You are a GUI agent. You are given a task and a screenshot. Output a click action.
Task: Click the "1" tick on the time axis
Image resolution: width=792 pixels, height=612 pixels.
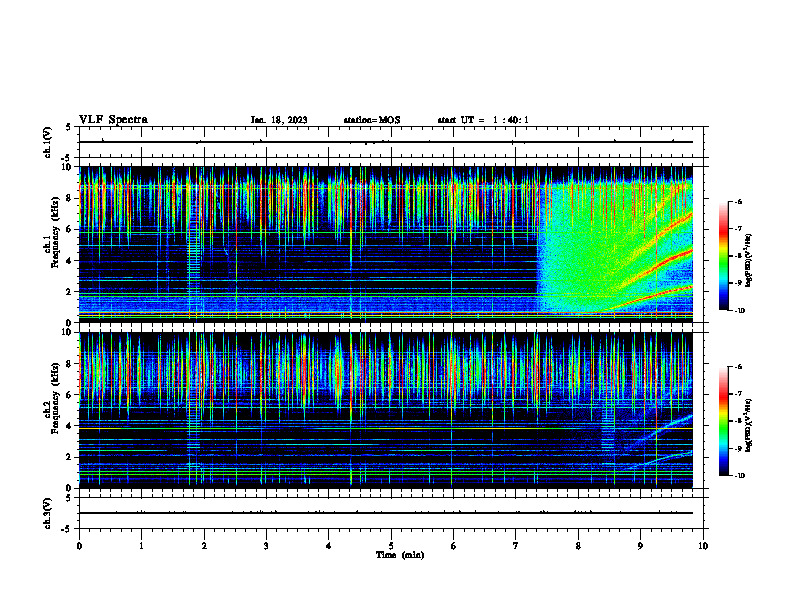coord(141,546)
